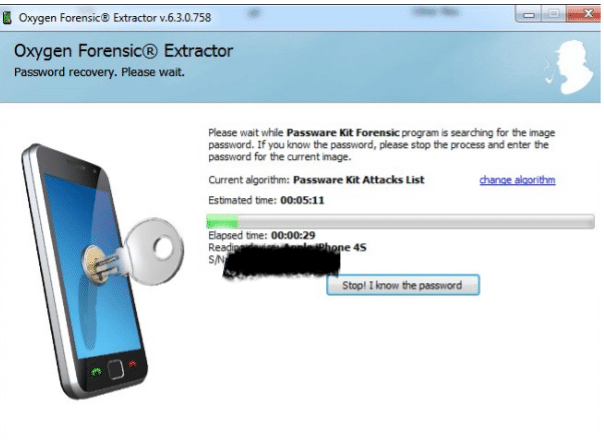Click the Estimated time value 00:05:11
The height and width of the screenshot is (448, 604).
tap(302, 200)
